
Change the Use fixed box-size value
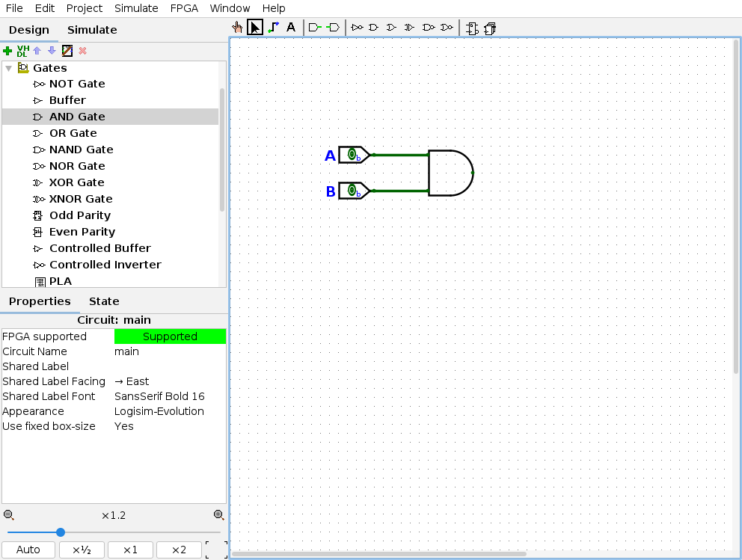point(169,426)
